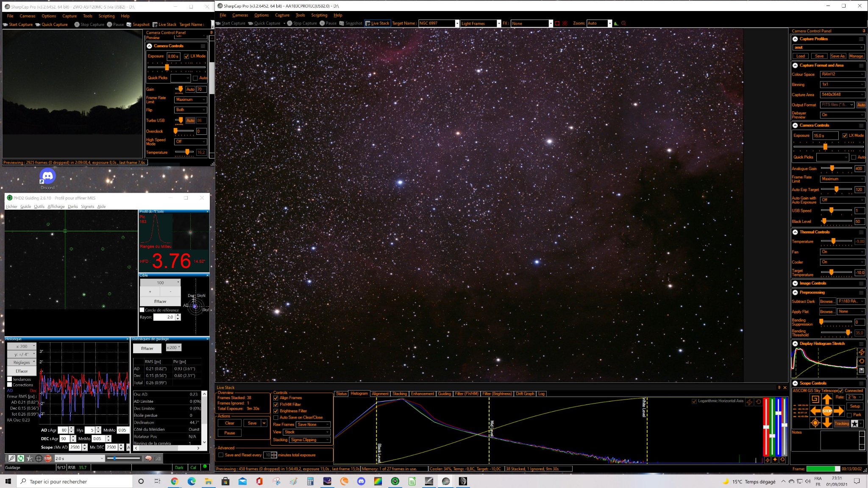Toggle Brightness Filter checkbox
This screenshot has height=488, width=868.
tap(276, 411)
